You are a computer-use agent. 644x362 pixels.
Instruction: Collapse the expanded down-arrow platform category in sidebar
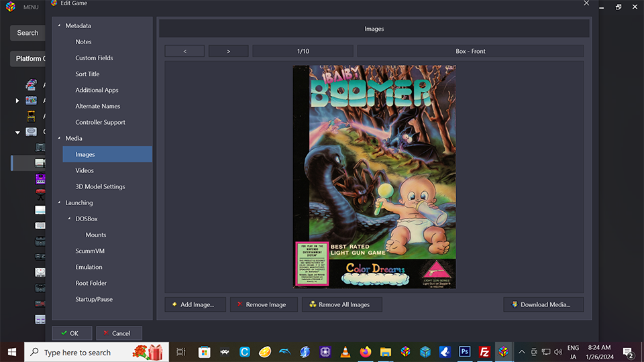coord(17,132)
